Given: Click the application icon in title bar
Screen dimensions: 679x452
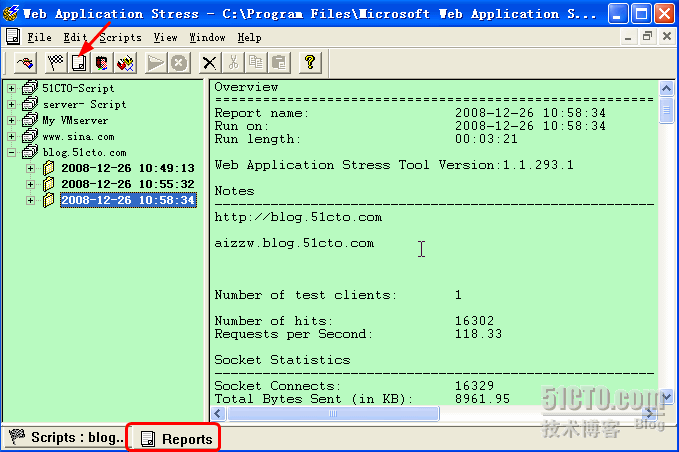Looking at the screenshot, I should (x=10, y=13).
